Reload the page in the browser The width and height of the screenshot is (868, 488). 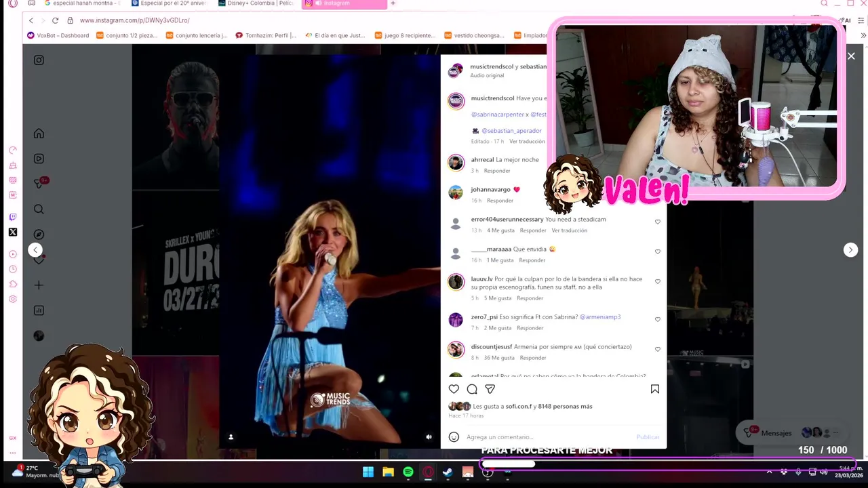[55, 20]
